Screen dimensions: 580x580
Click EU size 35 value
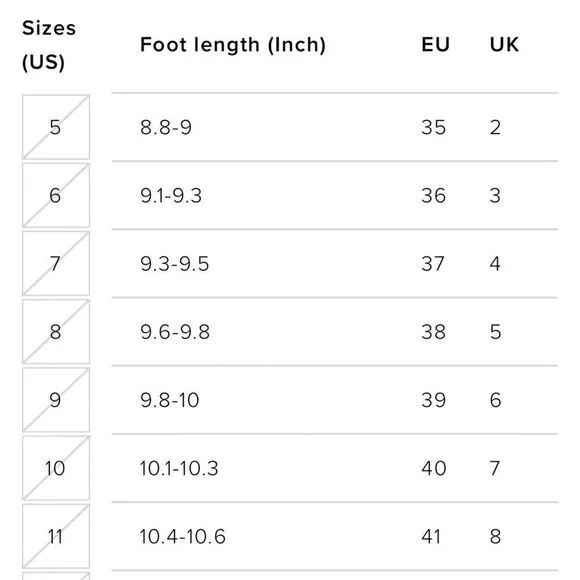coord(434,127)
